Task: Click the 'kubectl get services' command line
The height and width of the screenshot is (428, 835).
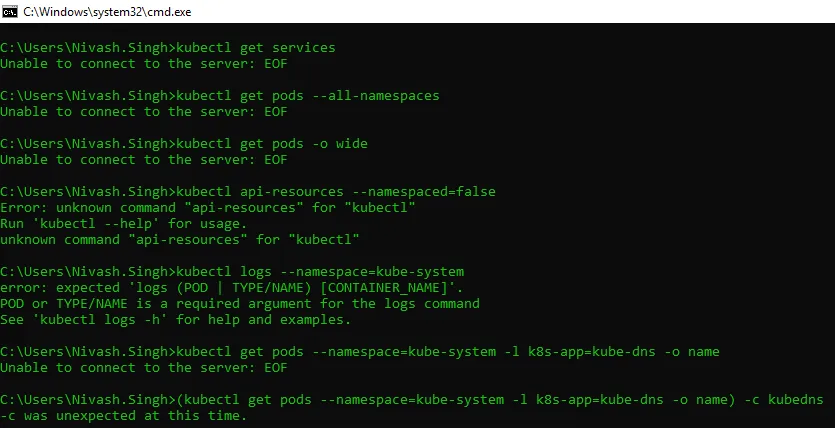Action: [168, 48]
